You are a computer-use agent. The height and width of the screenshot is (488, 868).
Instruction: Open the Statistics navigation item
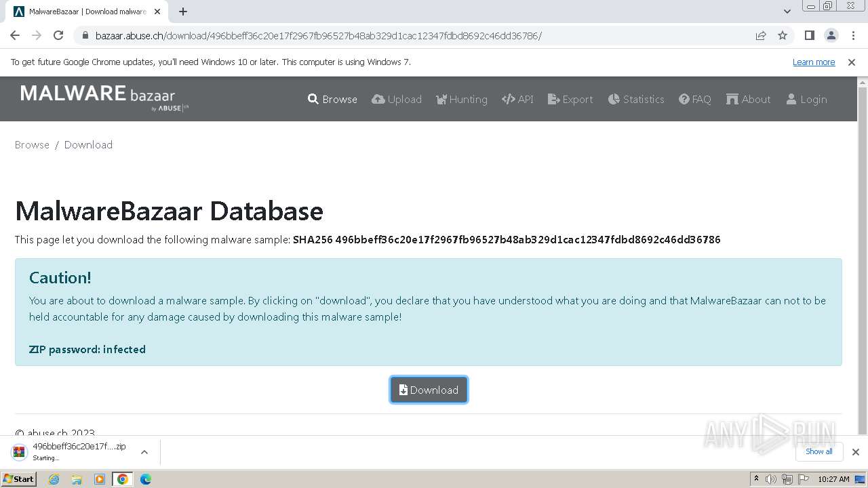636,99
